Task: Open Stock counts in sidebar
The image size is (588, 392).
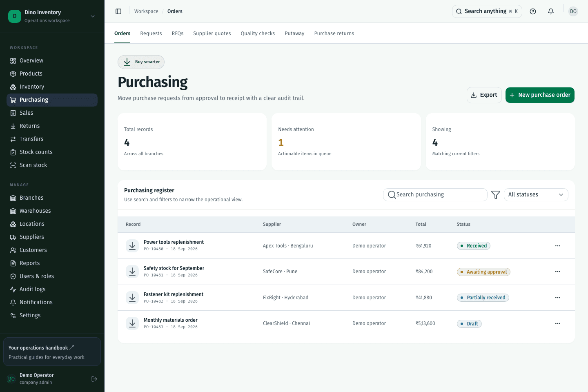Action: click(52, 152)
